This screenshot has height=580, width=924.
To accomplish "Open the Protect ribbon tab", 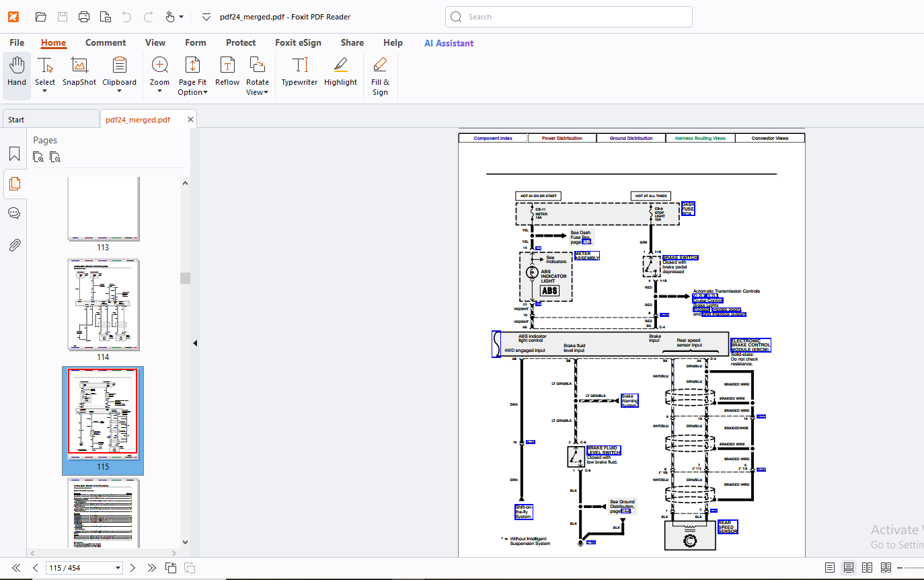I will tap(241, 42).
